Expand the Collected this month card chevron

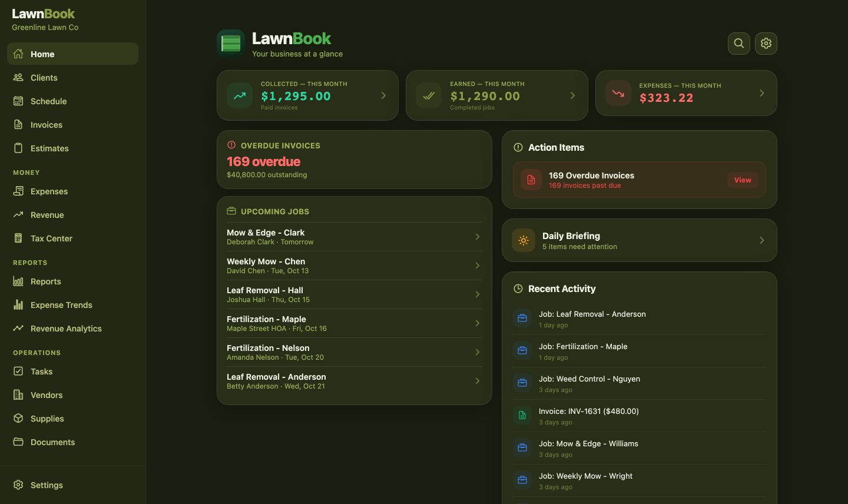tap(383, 95)
